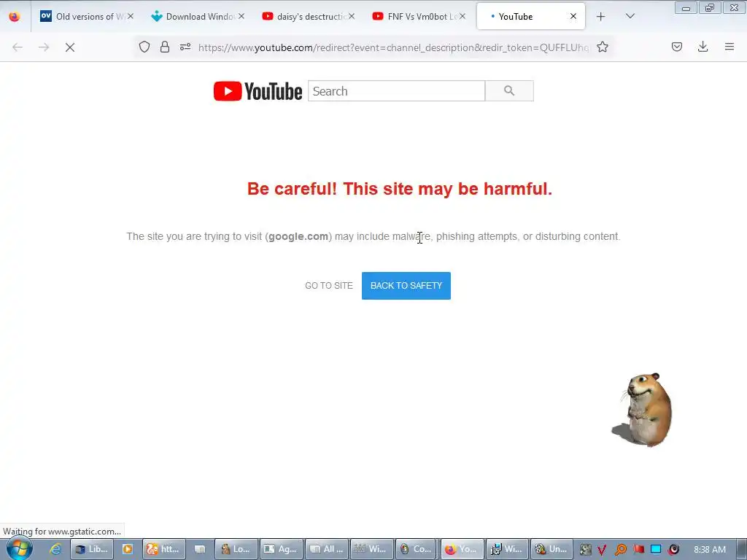Image resolution: width=747 pixels, height=560 pixels.
Task: Switch to 'Download Windo' tab
Action: click(197, 17)
